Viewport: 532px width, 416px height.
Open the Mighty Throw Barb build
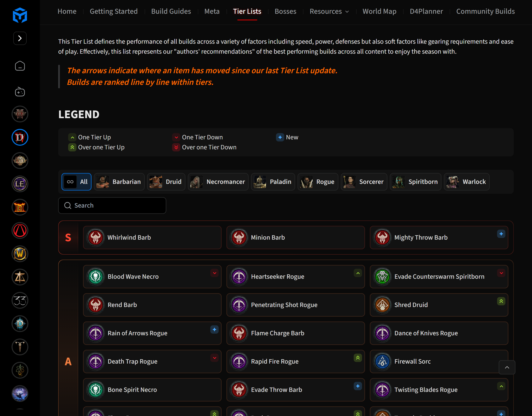(439, 238)
